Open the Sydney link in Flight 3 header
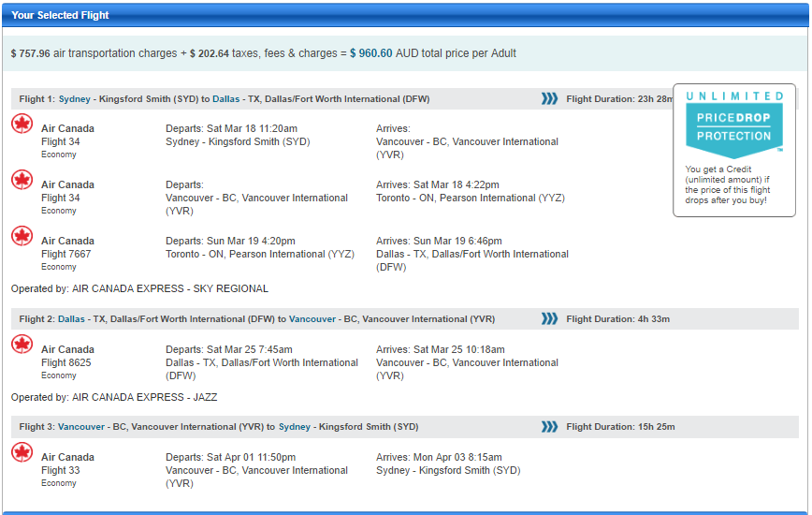The height and width of the screenshot is (515, 812). 295,427
